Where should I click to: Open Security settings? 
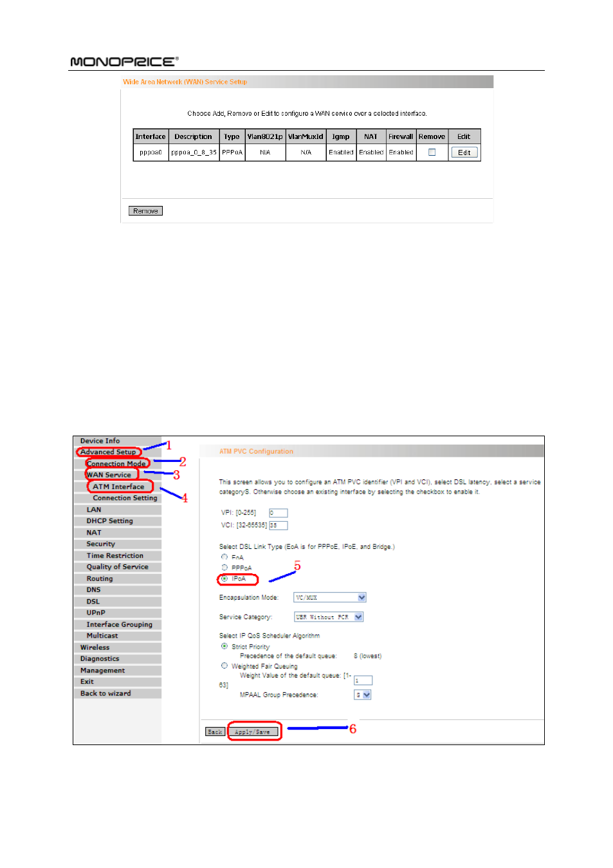tap(101, 544)
